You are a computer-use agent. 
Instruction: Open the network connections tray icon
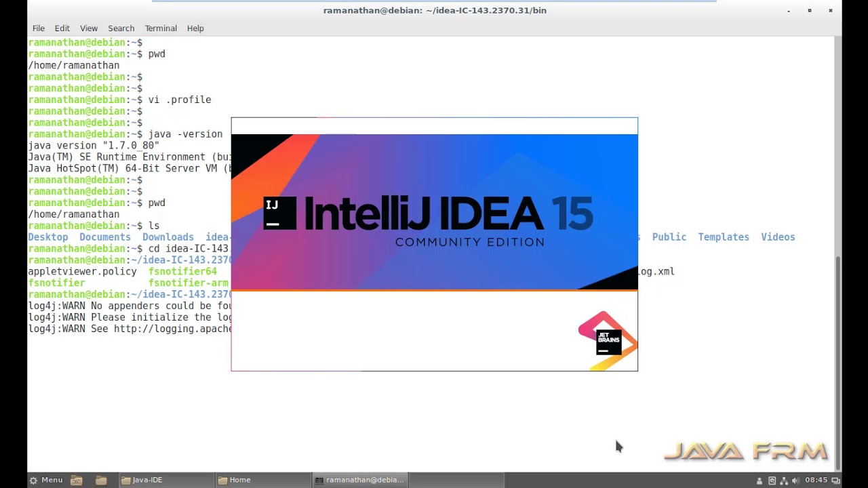[x=784, y=481]
